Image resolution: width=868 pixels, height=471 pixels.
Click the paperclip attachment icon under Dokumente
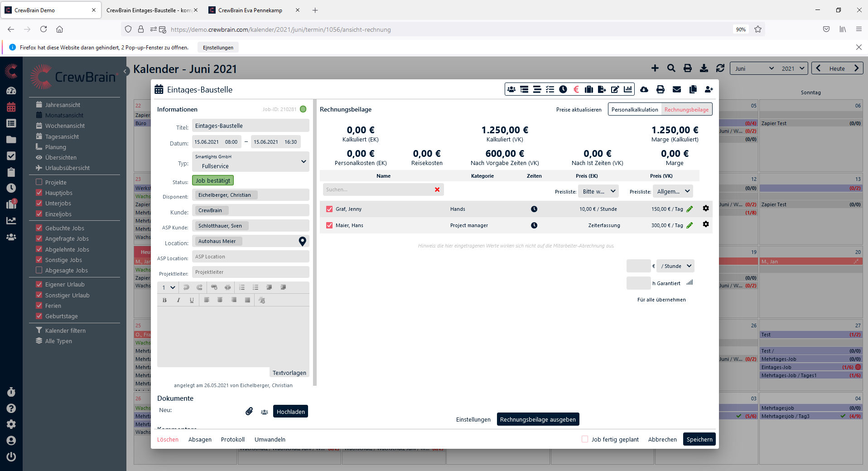pyautogui.click(x=249, y=412)
